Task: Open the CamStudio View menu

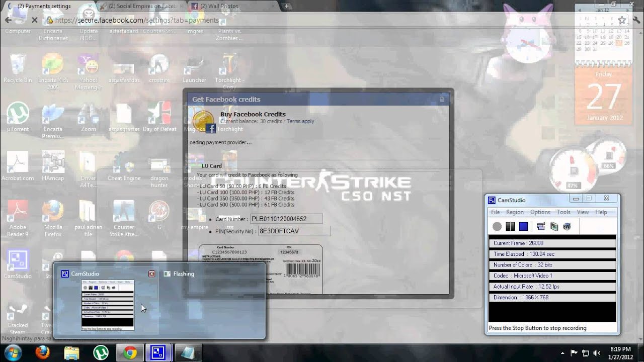Action: (583, 212)
